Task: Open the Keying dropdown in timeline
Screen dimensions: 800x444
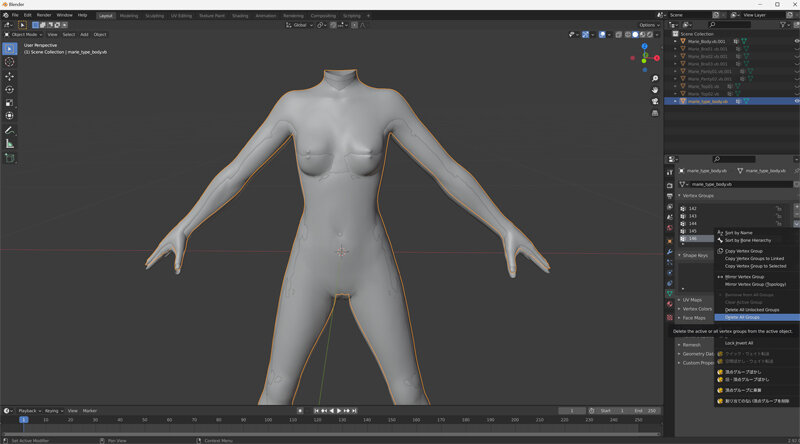Action: coord(54,411)
